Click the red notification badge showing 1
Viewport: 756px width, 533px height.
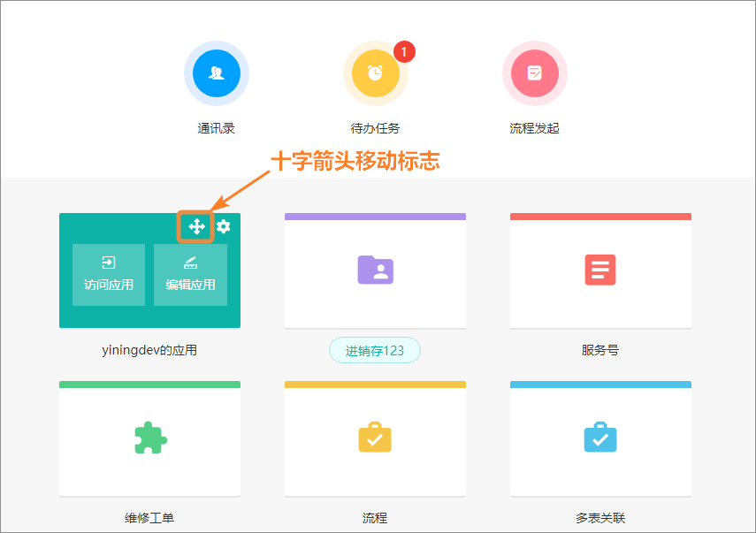pos(404,52)
